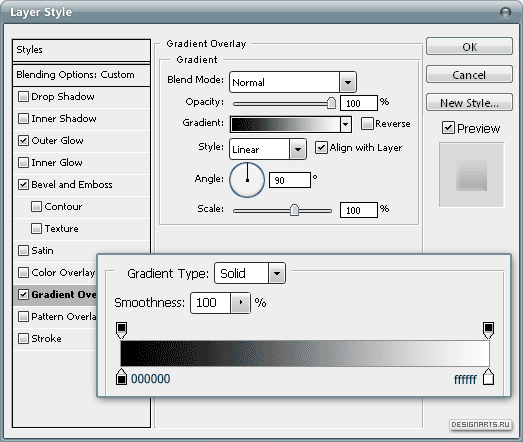523x442 pixels.
Task: Enable the Texture checkbox
Action: [x=36, y=229]
